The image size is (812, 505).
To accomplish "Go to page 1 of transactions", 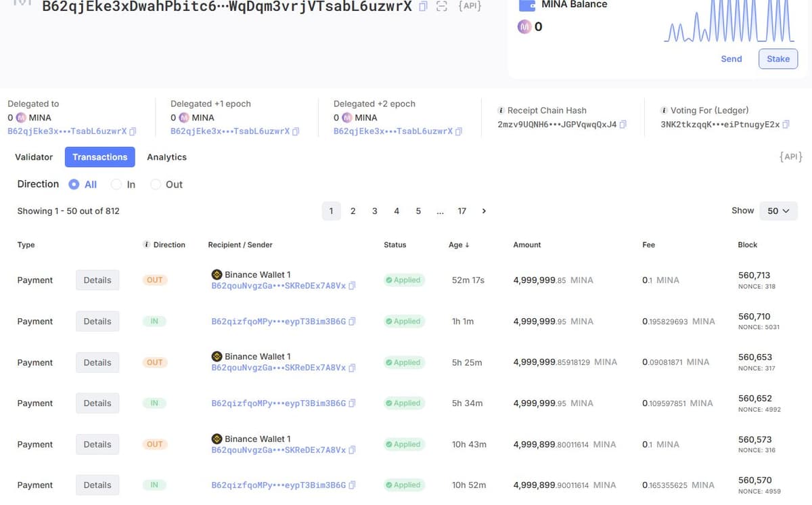I will 331,211.
